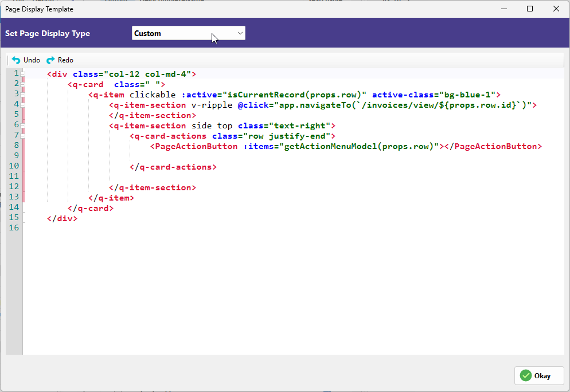570x392 pixels.
Task: Collapse the fold marker on line 6
Action: [22, 126]
